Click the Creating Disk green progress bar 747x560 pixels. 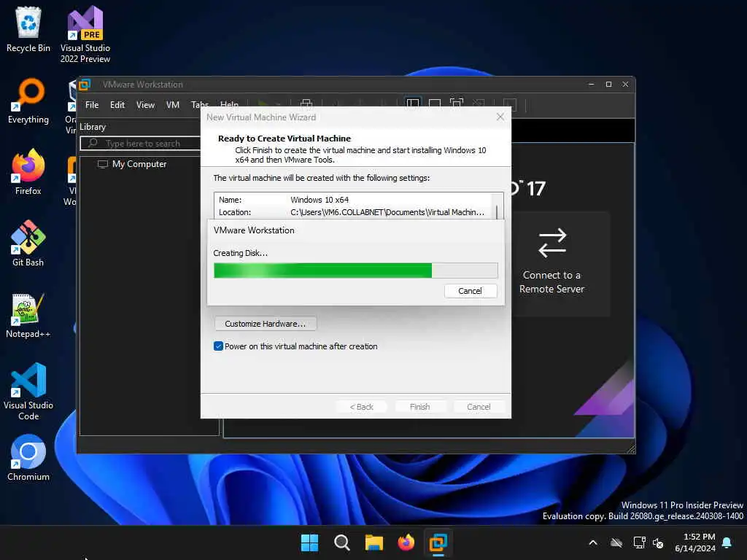click(355, 271)
